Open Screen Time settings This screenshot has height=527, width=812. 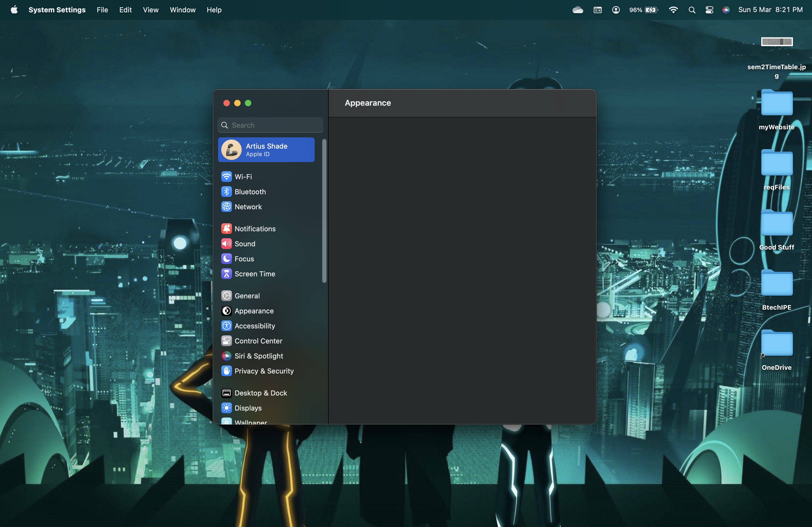click(x=255, y=274)
